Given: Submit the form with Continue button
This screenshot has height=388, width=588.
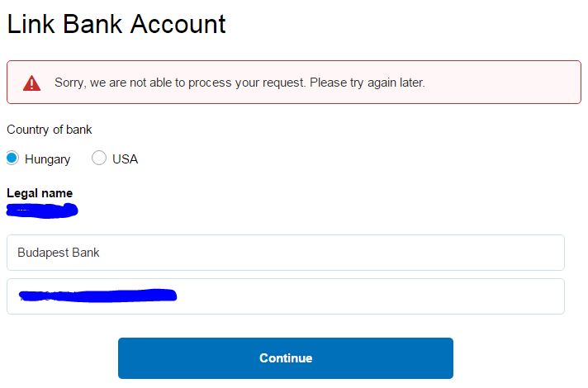Looking at the screenshot, I should [x=286, y=358].
